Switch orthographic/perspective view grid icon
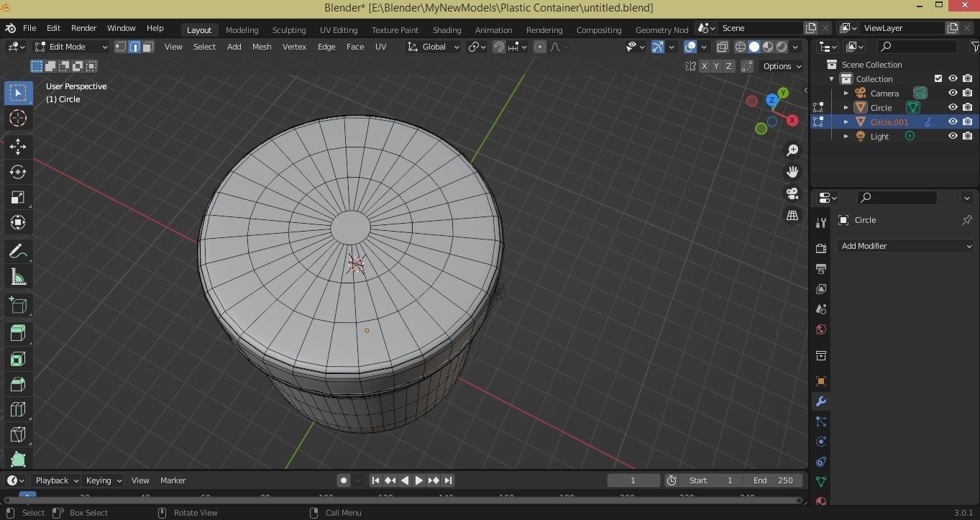The width and height of the screenshot is (980, 520). [792, 215]
